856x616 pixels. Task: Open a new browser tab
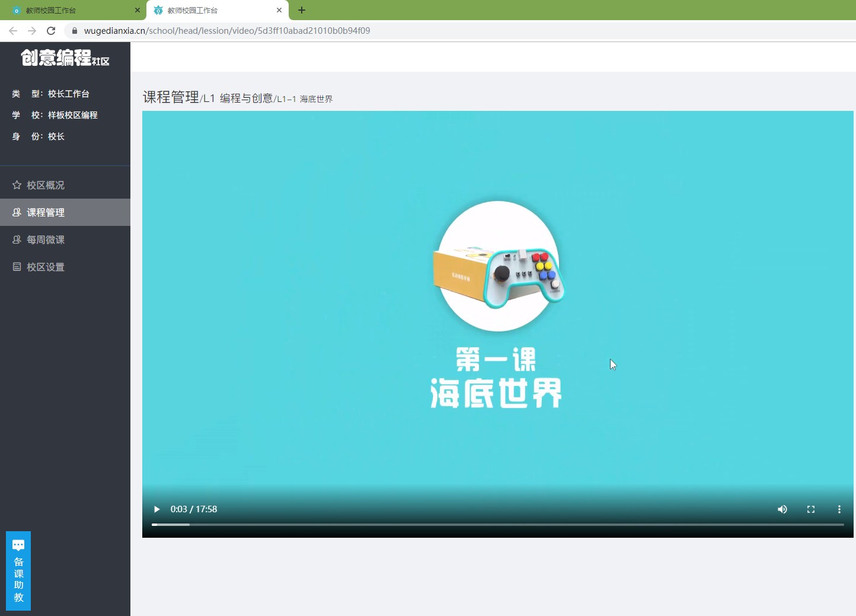[302, 10]
